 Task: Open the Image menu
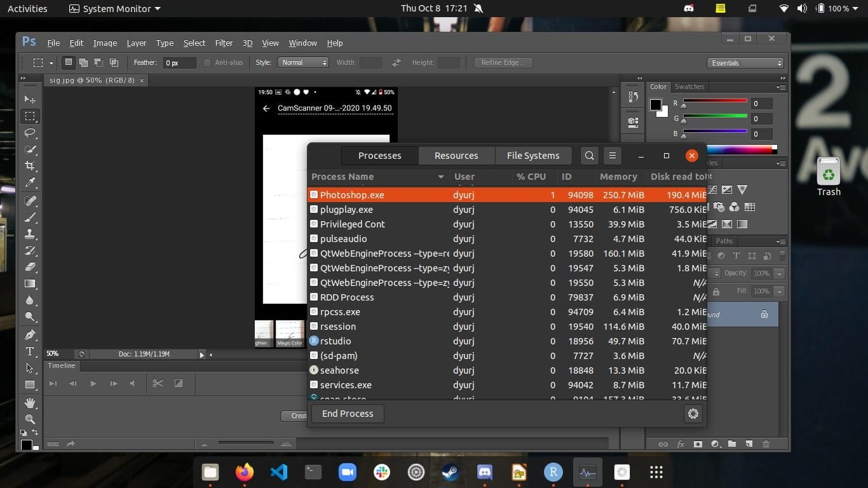(x=105, y=43)
